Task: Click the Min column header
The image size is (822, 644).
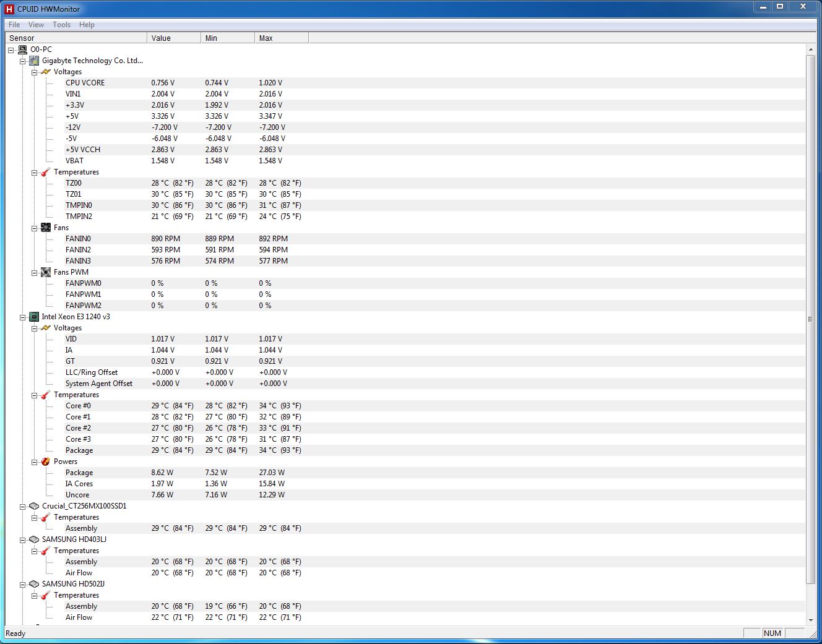Action: [x=228, y=38]
